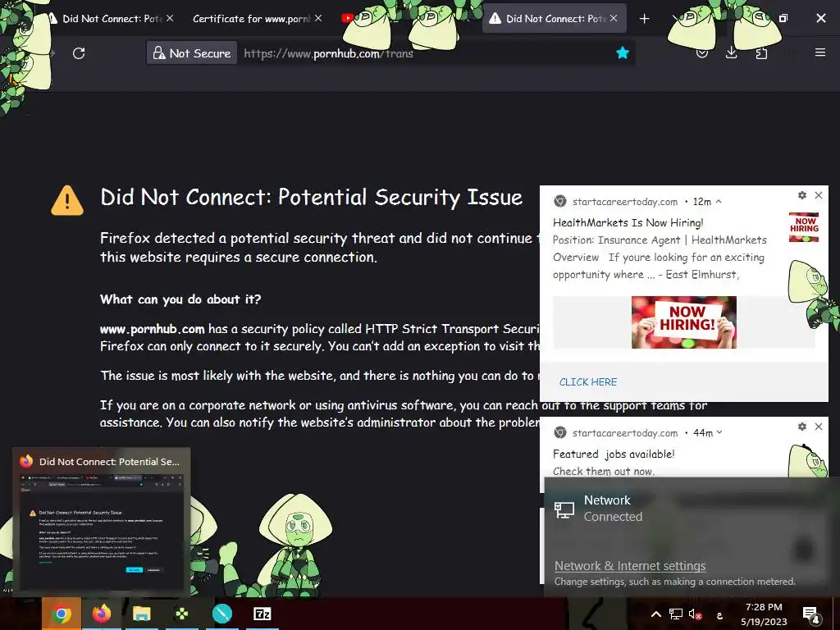The image size is (840, 630).
Task: Open the Action Center notifications icon
Action: point(811,615)
